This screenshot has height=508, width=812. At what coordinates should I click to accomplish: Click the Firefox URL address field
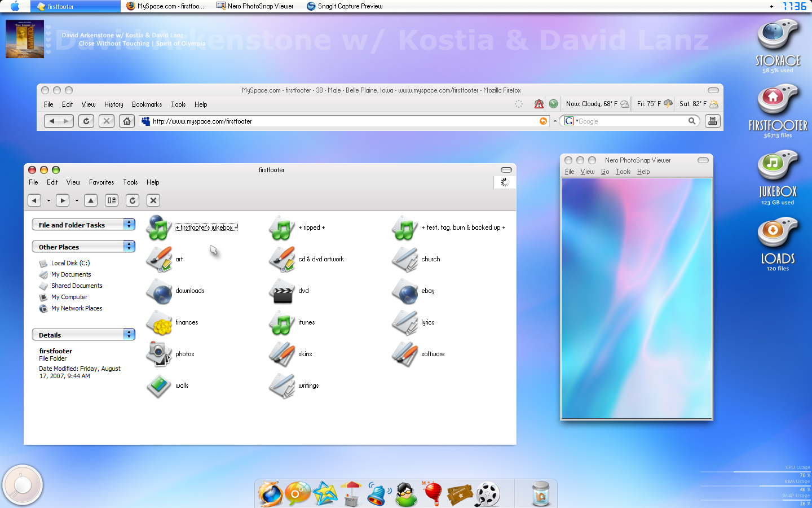338,121
